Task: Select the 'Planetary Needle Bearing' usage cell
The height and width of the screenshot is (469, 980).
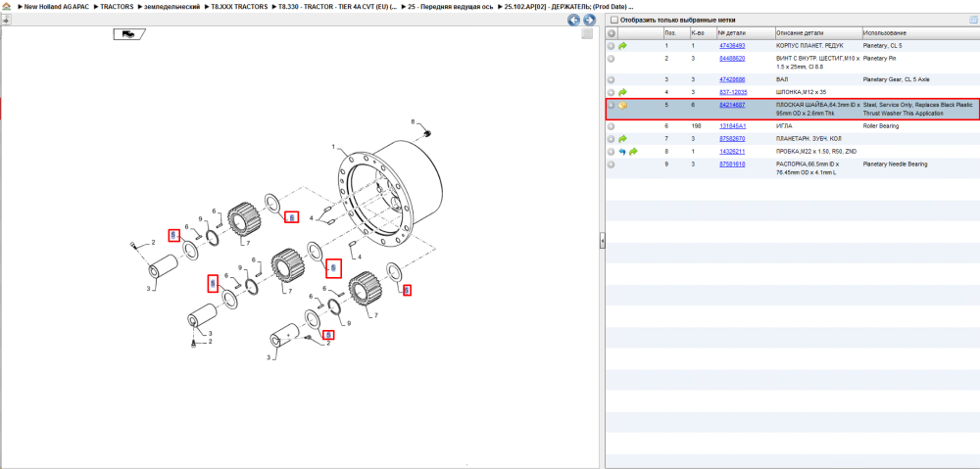Action: 895,164
